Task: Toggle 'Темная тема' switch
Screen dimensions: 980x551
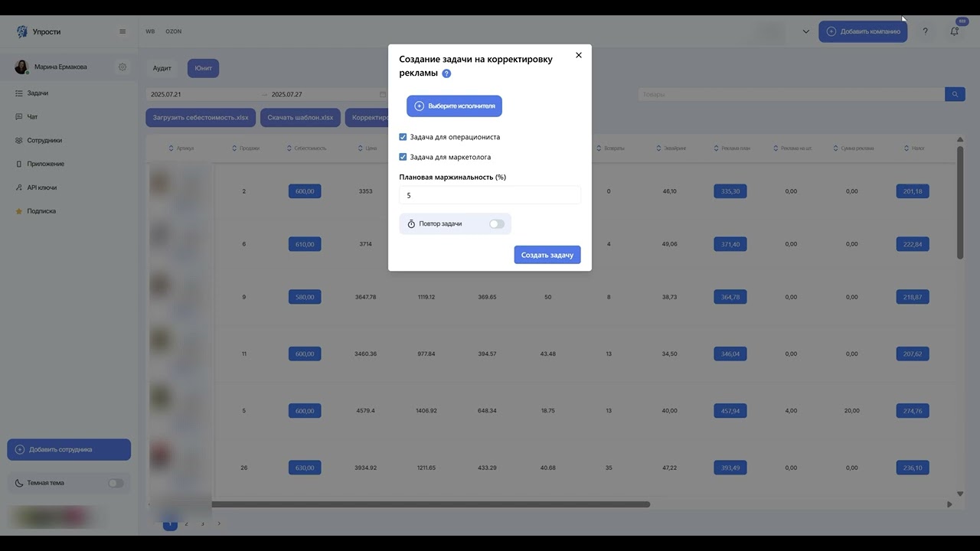Action: tap(116, 483)
